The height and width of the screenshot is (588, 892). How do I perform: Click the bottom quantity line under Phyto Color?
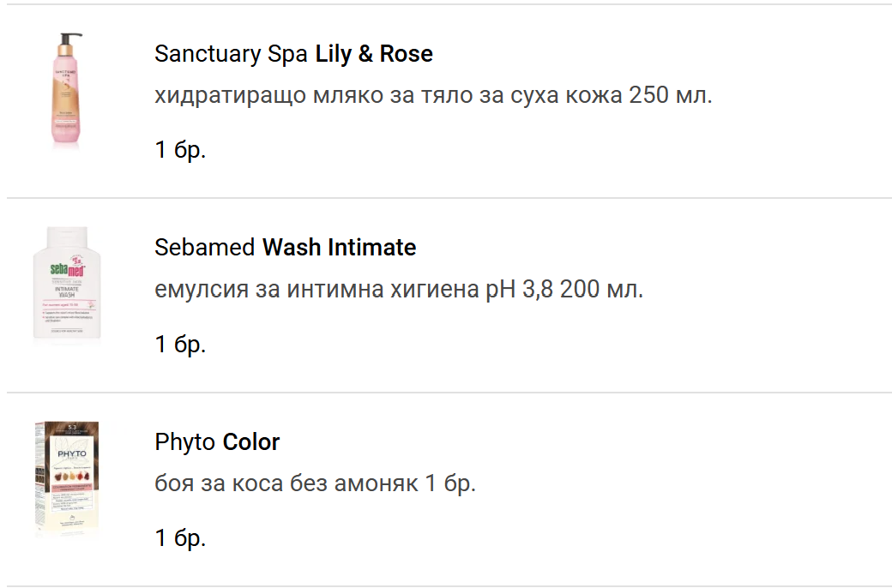coord(180,538)
